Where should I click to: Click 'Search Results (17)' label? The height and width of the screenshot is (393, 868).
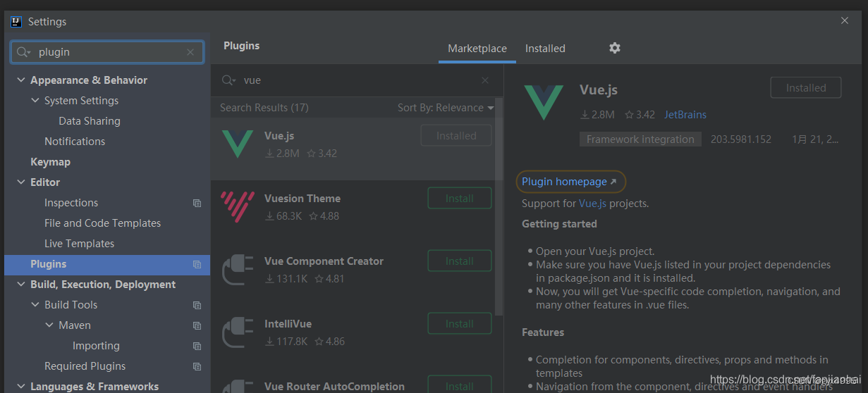pyautogui.click(x=264, y=108)
